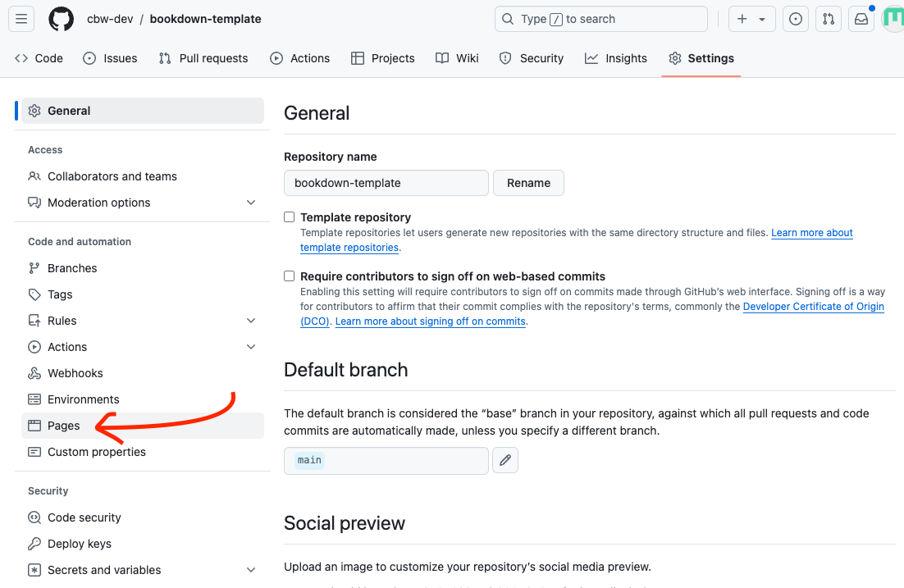Screen dimensions: 904x588
Task: Enable the Template repository checkbox
Action: click(289, 217)
